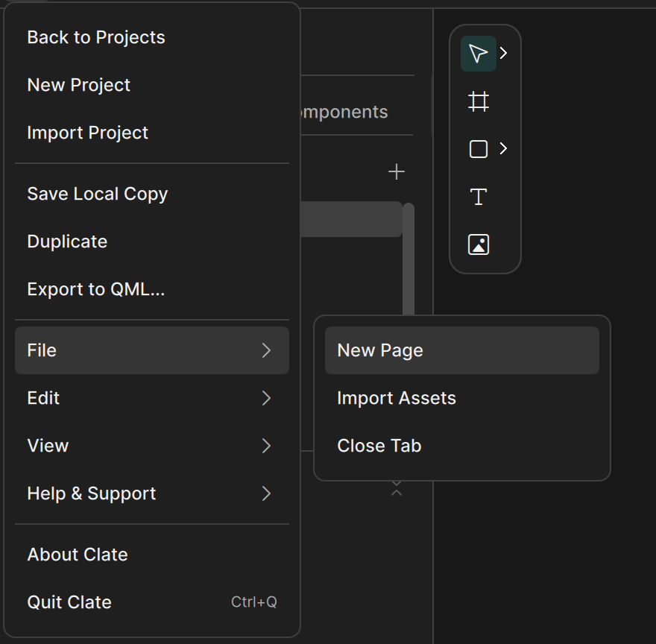Open the Help & Support submenu
Image resolution: width=656 pixels, height=644 pixels.
(152, 493)
